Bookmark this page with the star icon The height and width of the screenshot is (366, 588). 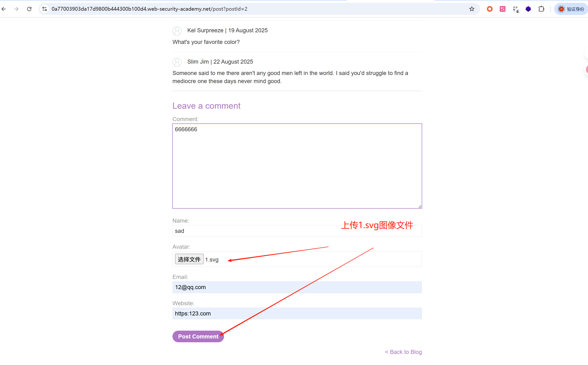coord(471,9)
